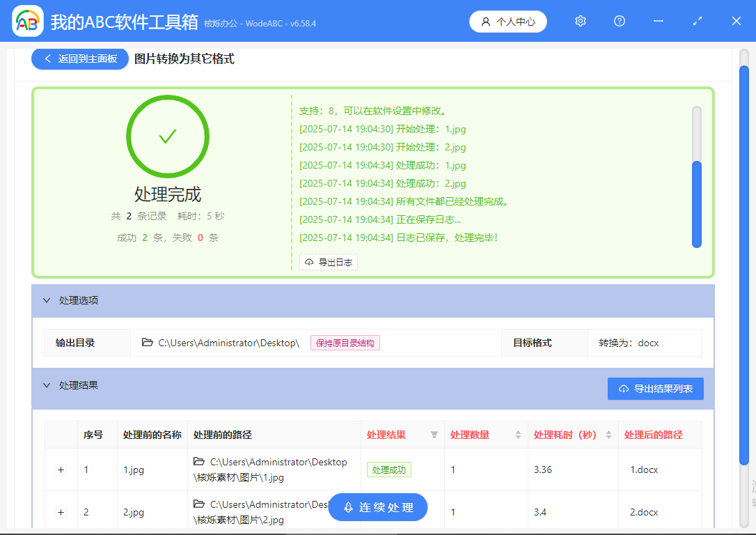Expand the details row for 1.jpg

[61, 470]
